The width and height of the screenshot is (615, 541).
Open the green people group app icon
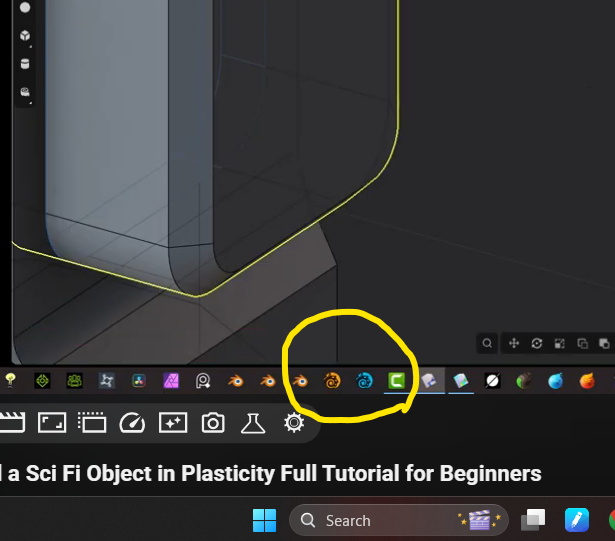click(75, 381)
